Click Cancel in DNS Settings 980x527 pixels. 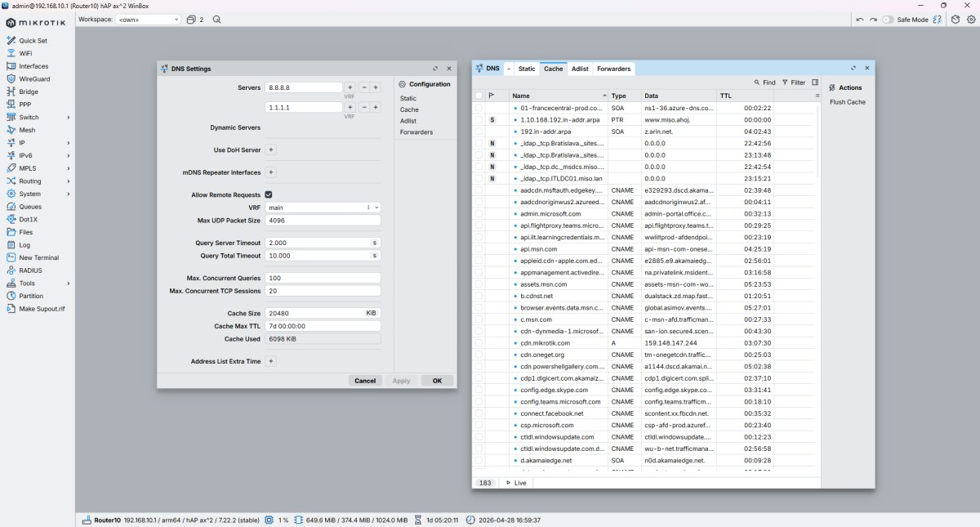coord(365,381)
